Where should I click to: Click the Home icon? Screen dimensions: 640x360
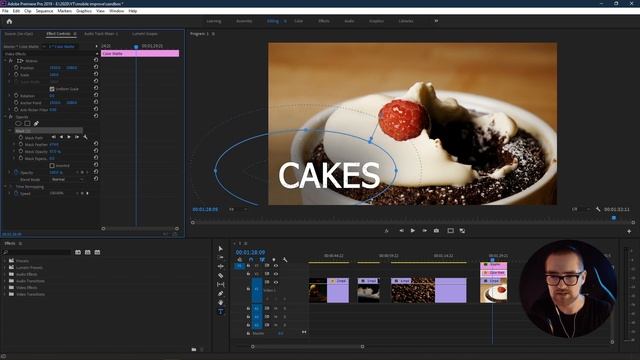pos(9,21)
